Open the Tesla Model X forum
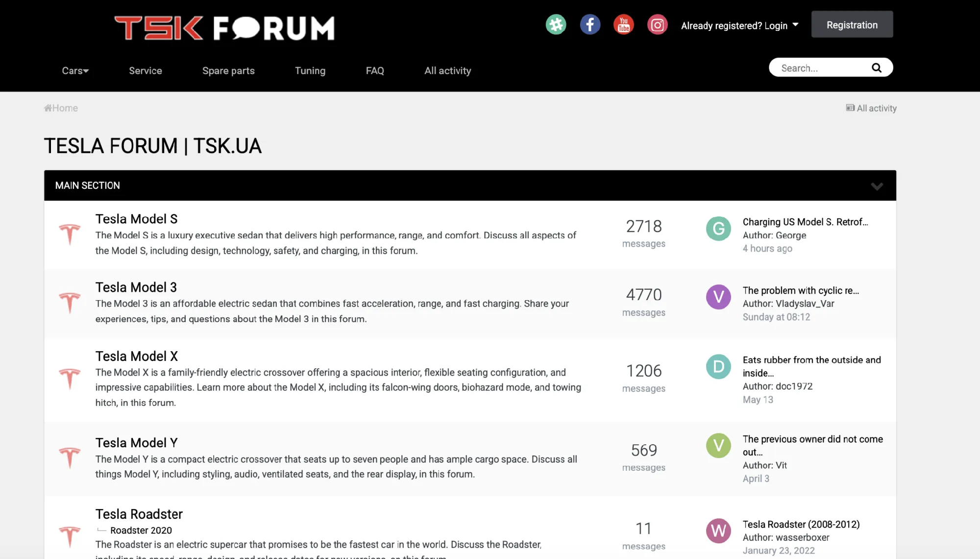Screen dimensions: 980x559 (136, 356)
